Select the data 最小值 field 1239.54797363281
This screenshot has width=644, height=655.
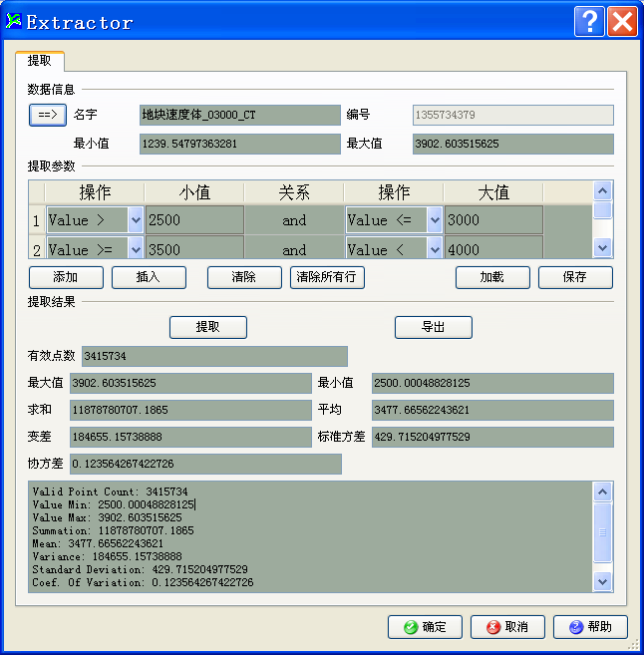[x=239, y=144]
